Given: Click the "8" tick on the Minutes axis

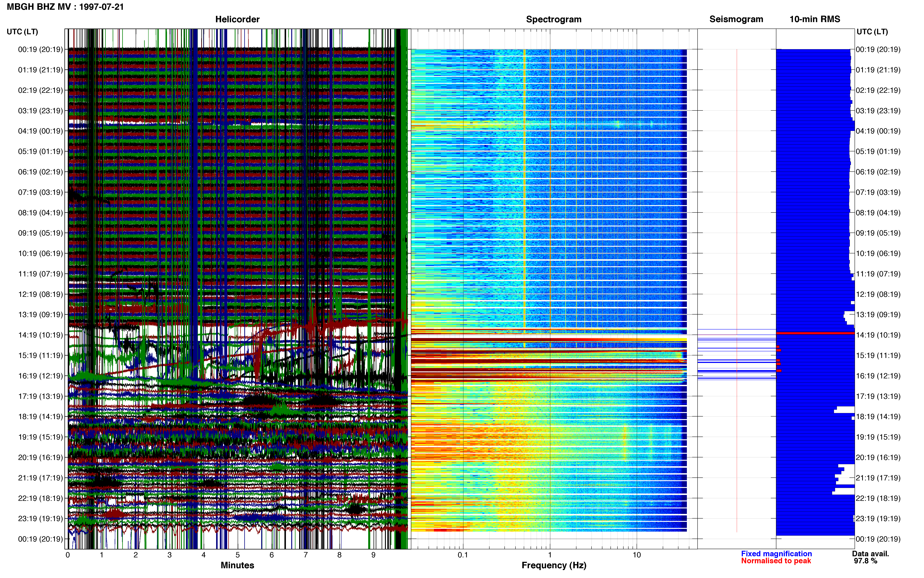Looking at the screenshot, I should [x=339, y=555].
